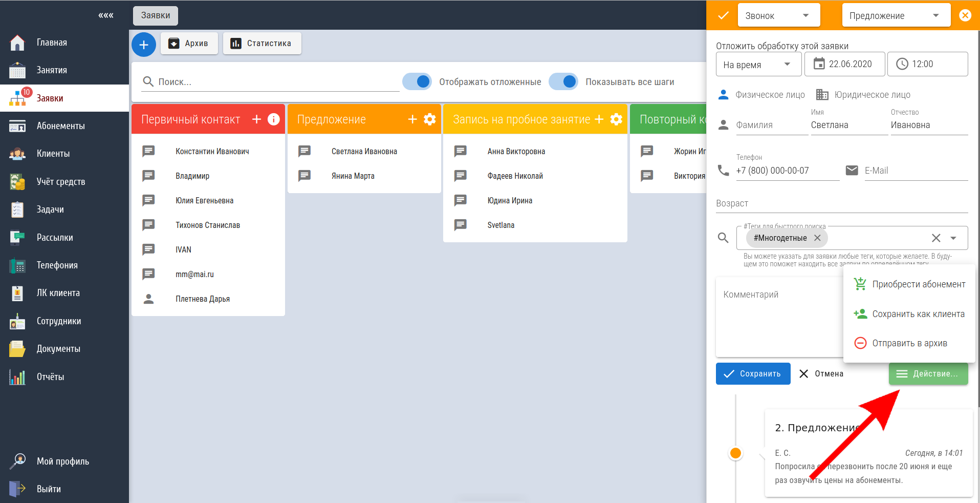Open the Абонементы sidebar icon
Screen dimensions: 980x503
click(x=17, y=126)
